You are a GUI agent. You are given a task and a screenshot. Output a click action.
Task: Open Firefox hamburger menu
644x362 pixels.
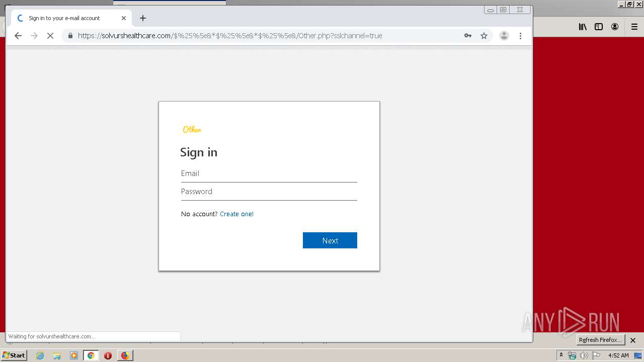pos(634,27)
